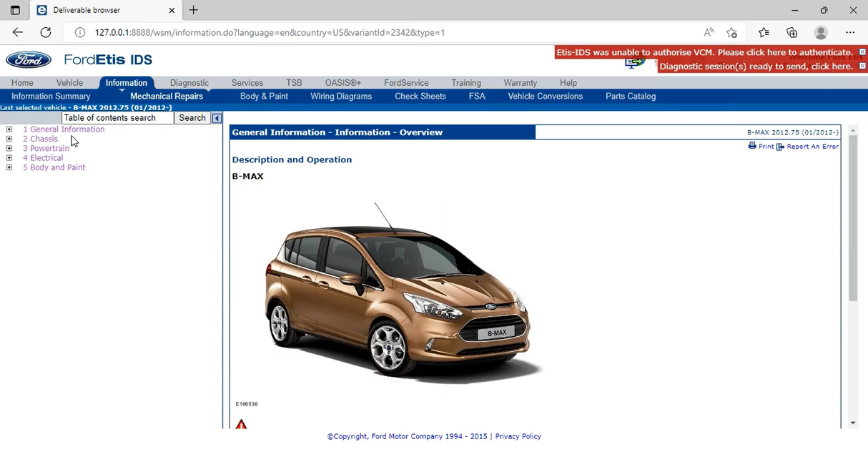Open the Privacy Policy link
This screenshot has height=452, width=868.
[518, 436]
